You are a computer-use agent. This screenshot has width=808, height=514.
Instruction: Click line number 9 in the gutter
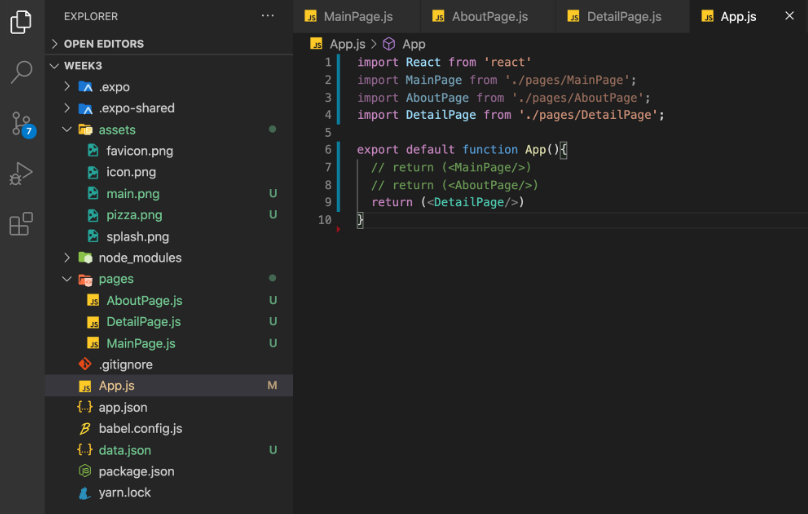click(x=327, y=202)
